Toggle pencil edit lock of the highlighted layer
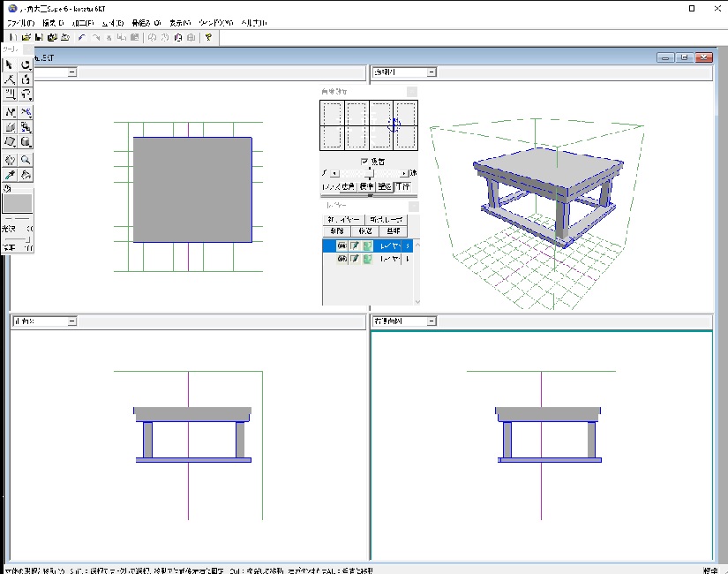728x574 pixels. pos(354,245)
